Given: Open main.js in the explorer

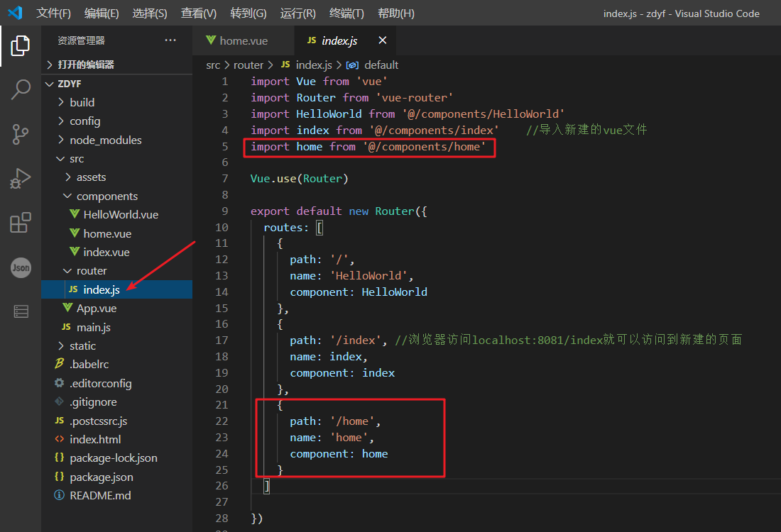Looking at the screenshot, I should tap(117, 327).
